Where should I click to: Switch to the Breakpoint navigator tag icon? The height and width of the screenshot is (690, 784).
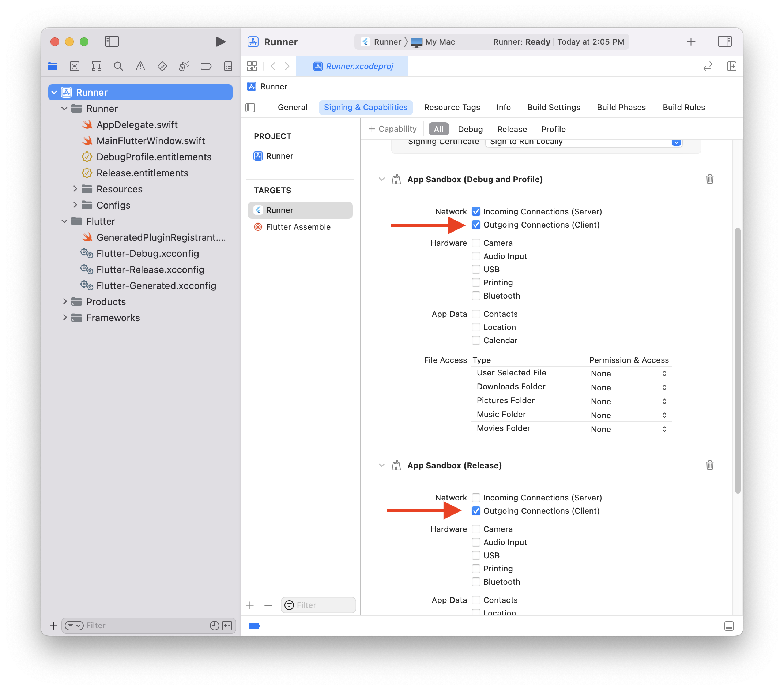click(206, 66)
